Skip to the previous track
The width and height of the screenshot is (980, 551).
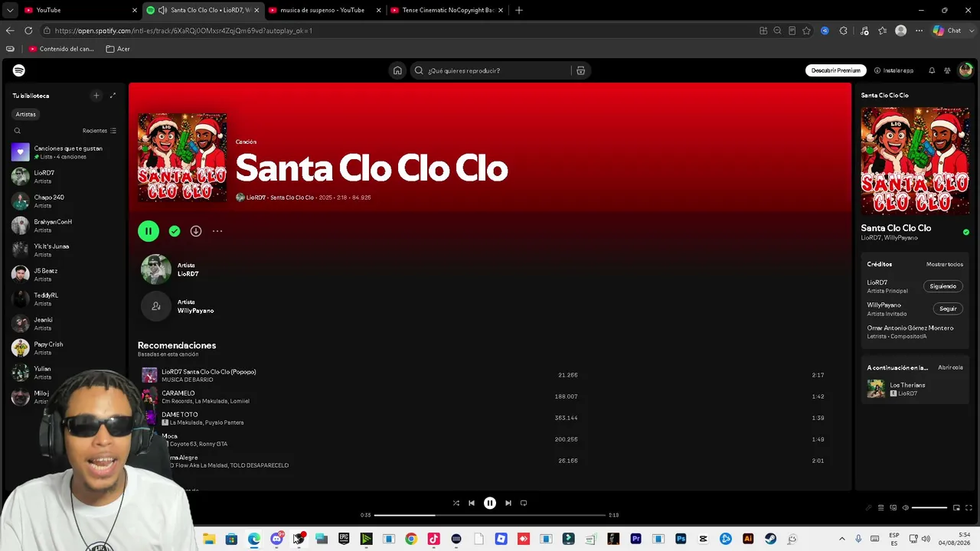click(x=472, y=503)
